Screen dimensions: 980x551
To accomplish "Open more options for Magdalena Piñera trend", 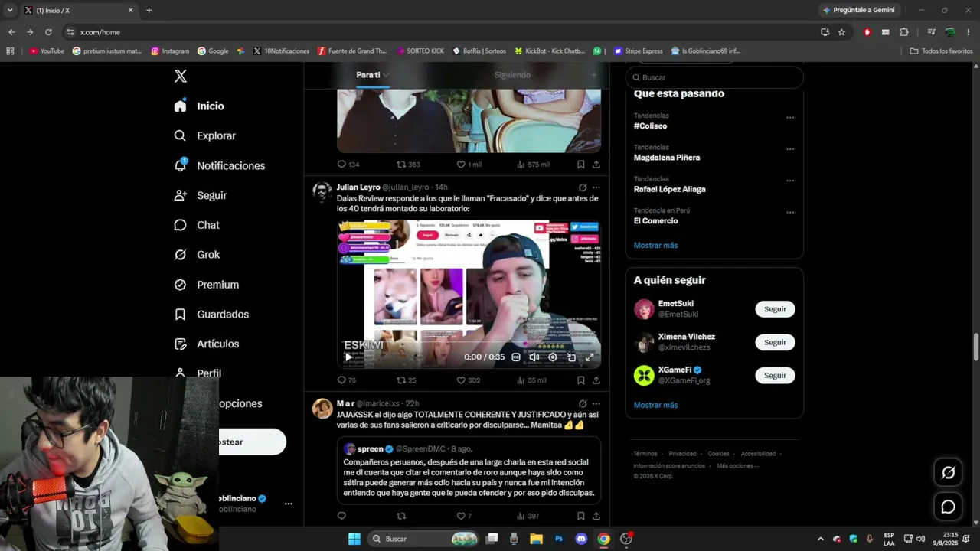I will (790, 149).
